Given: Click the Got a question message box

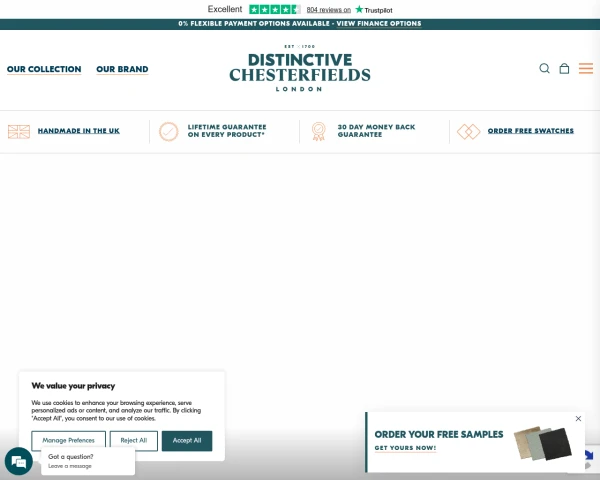Looking at the screenshot, I should point(88,461).
